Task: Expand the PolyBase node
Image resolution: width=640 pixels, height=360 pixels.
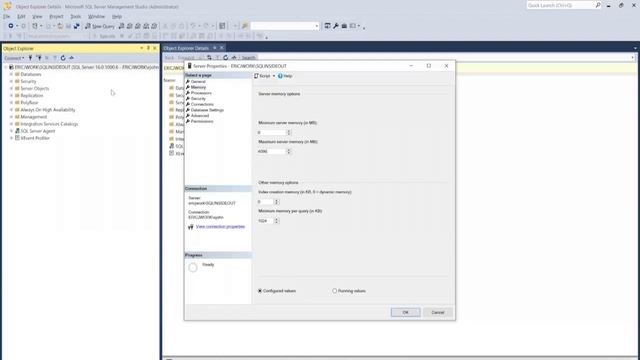Action: point(11,102)
